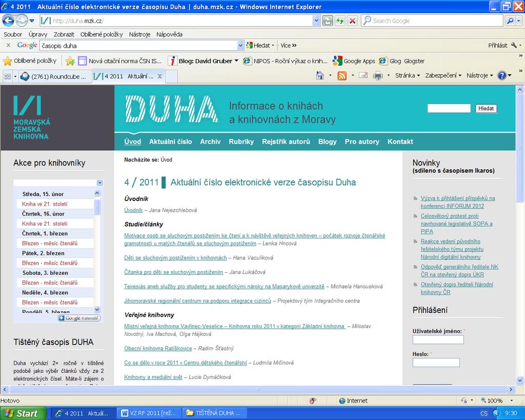Open Google toolbar wrench settings

coord(514,45)
